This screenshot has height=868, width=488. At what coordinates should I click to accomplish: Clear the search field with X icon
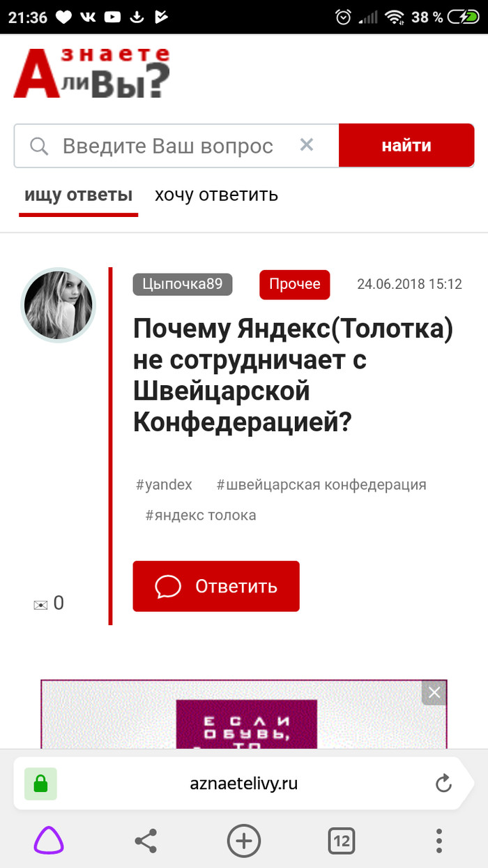(307, 145)
